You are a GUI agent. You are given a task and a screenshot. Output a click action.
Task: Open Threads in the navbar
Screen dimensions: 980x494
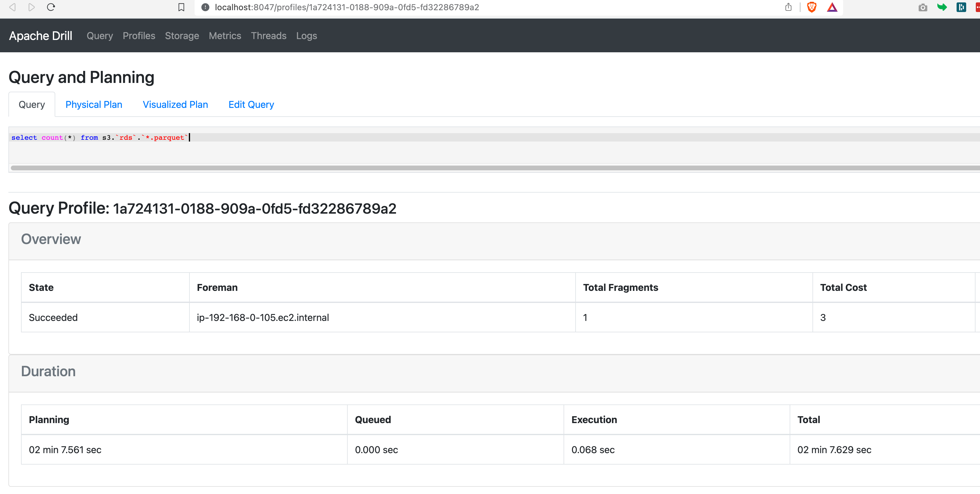coord(269,36)
